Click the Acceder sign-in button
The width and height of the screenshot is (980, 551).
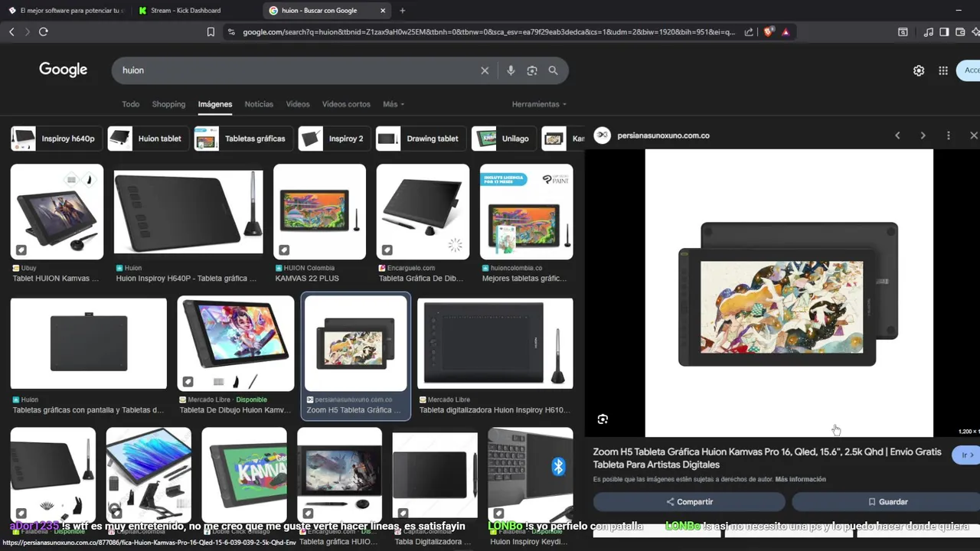(969, 70)
